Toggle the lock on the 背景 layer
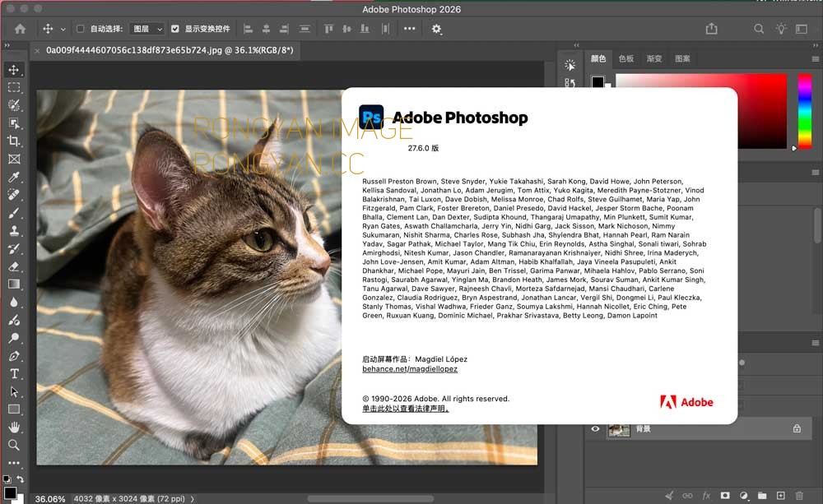Image resolution: width=823 pixels, height=504 pixels. (797, 428)
